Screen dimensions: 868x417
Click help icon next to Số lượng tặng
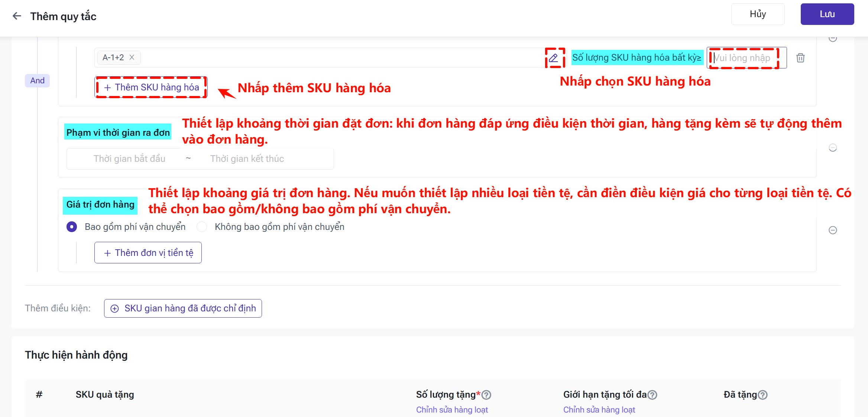pos(486,395)
